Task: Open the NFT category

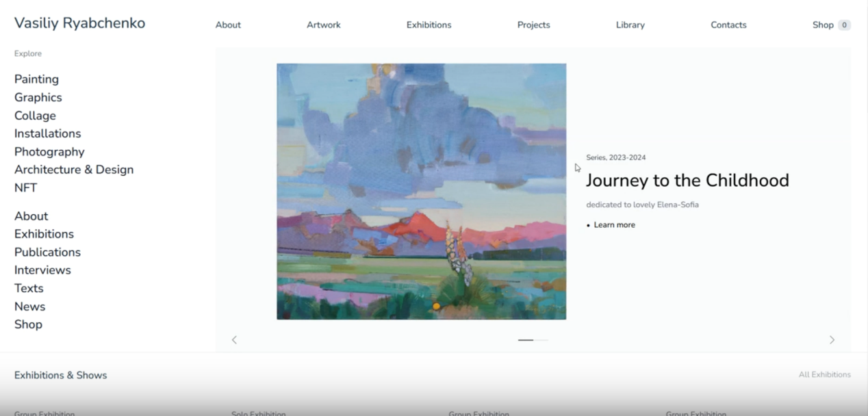Action: click(x=25, y=188)
